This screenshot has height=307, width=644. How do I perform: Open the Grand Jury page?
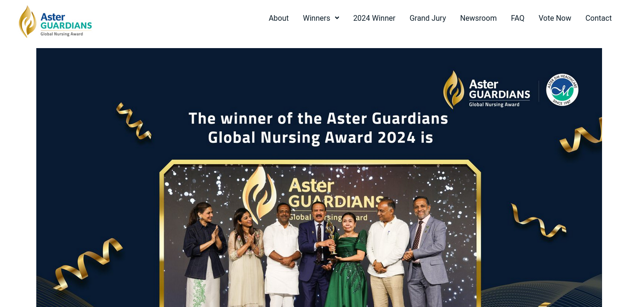(x=428, y=18)
